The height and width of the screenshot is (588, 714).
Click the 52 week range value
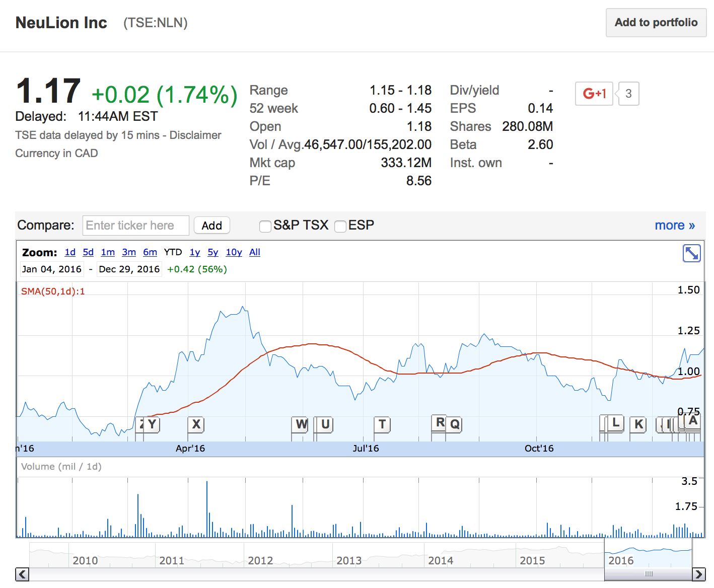point(400,108)
